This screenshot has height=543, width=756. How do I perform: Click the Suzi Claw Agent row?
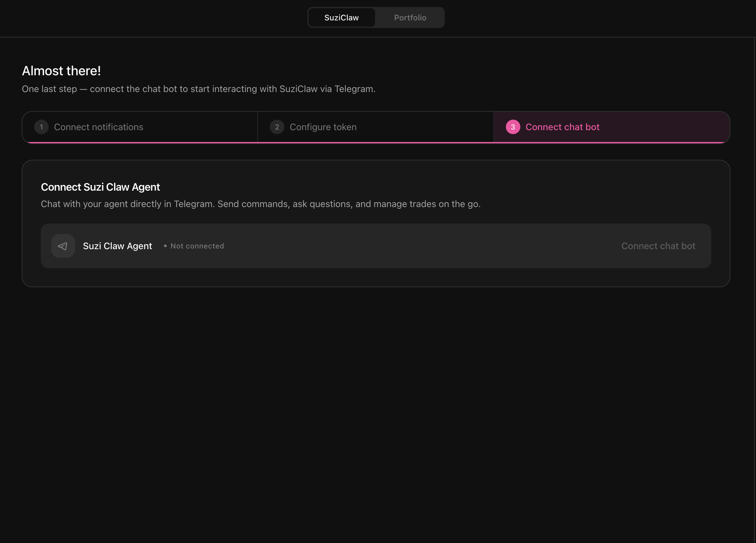[x=400, y=246]
